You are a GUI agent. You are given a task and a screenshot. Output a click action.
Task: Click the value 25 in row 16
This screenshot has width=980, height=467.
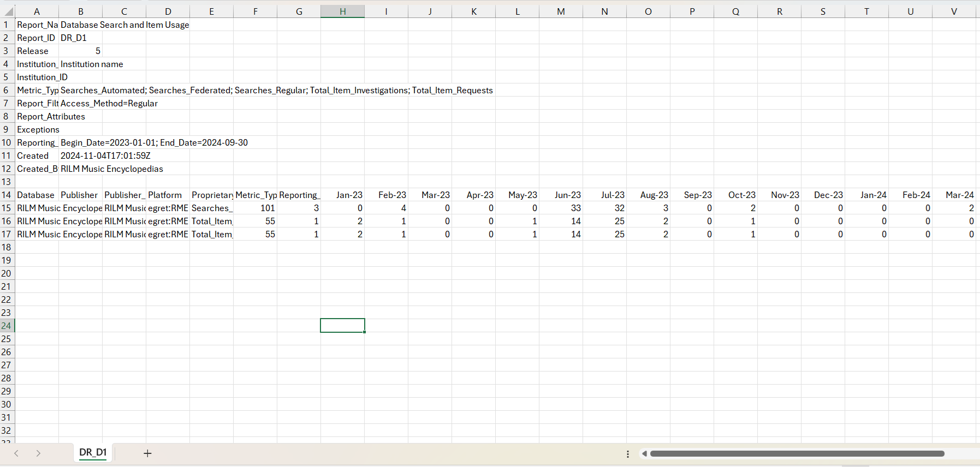604,221
